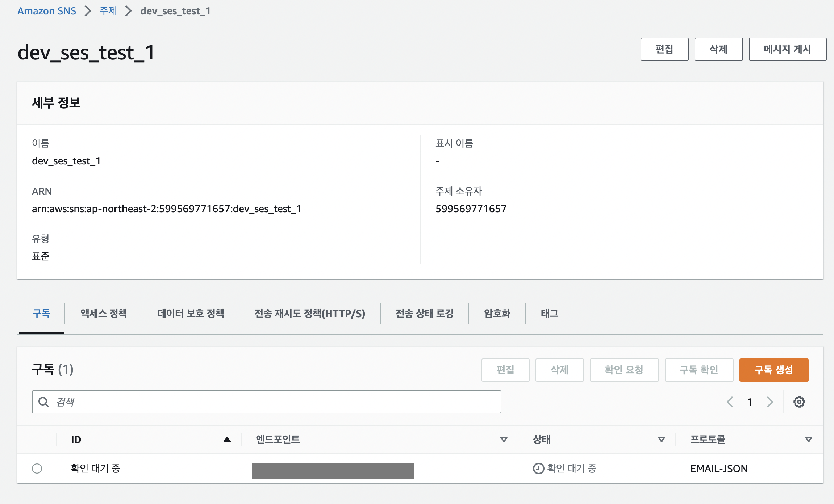Go to Amazon SNS breadcrumb link
Image resolution: width=834 pixels, height=504 pixels.
[x=47, y=11]
